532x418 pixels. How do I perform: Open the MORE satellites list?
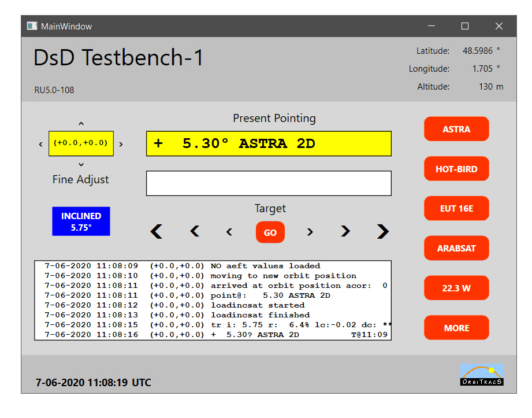pyautogui.click(x=456, y=328)
